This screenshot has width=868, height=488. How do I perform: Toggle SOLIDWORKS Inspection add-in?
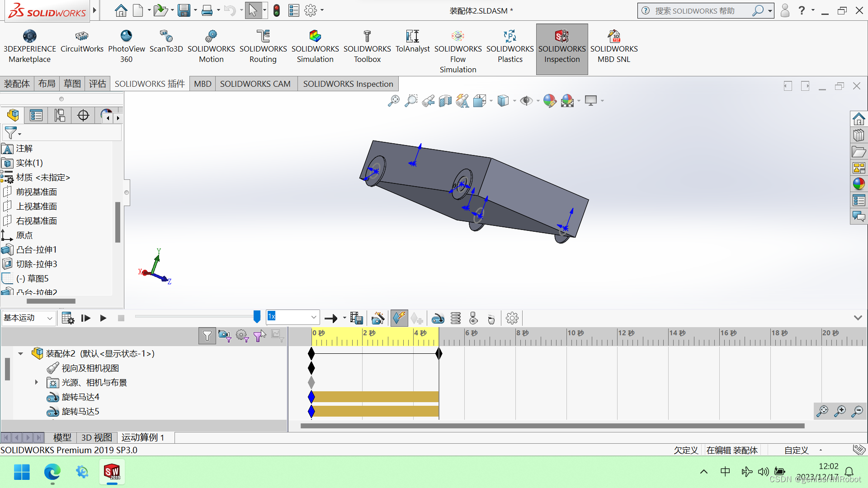(562, 49)
